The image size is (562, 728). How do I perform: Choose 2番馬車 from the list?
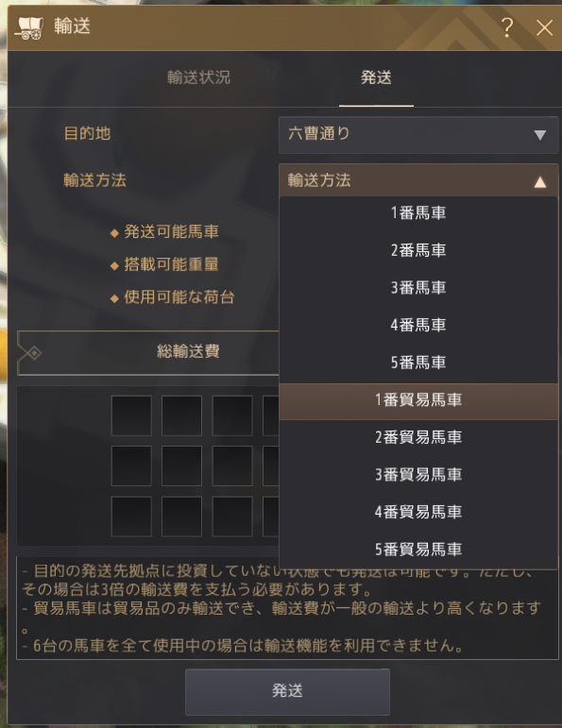pyautogui.click(x=418, y=250)
